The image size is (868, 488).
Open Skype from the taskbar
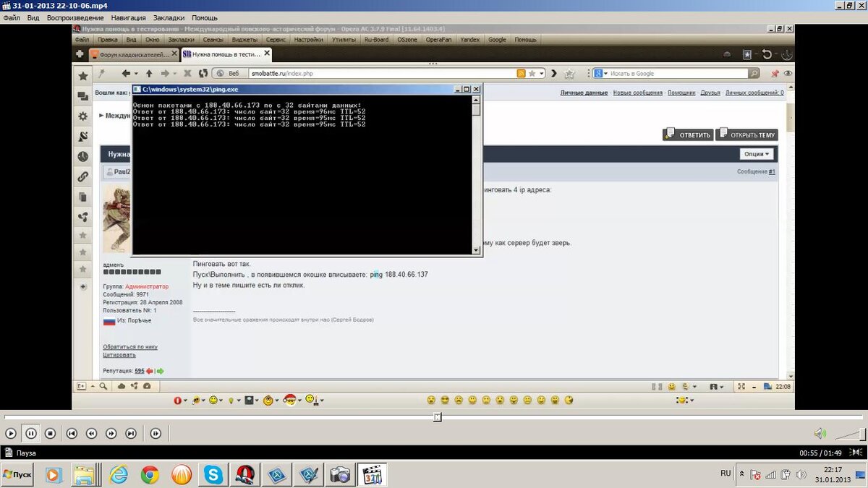click(213, 475)
